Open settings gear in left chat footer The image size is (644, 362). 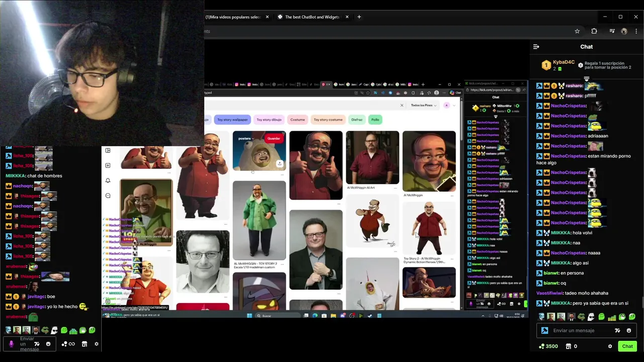click(97, 344)
